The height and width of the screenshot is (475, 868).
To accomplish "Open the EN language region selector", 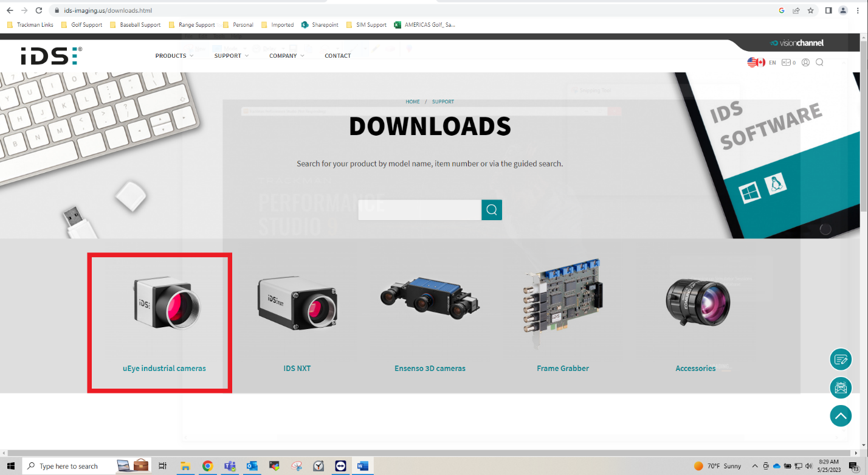I will point(762,62).
